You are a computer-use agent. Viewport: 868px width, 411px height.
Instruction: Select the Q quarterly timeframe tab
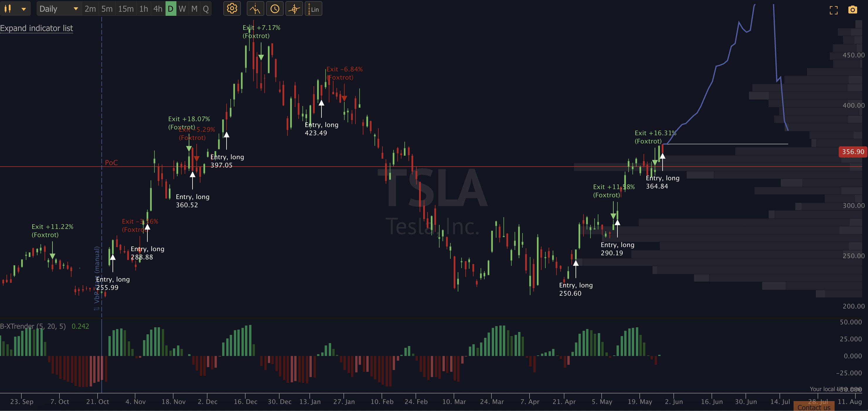pyautogui.click(x=206, y=9)
